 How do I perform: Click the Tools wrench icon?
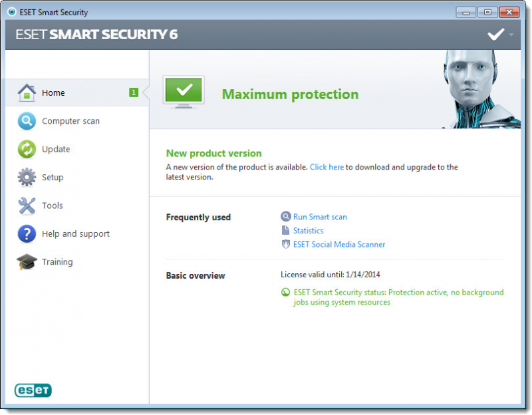[27, 206]
